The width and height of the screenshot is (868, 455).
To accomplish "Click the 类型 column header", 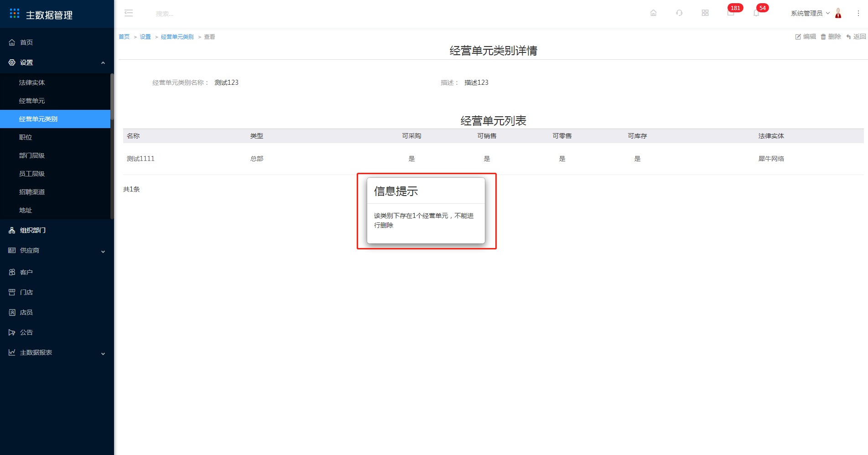I will tap(257, 136).
